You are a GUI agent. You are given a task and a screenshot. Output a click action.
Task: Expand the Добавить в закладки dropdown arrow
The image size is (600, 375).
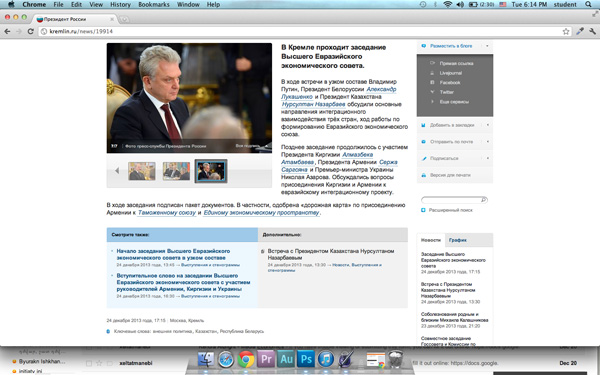[x=488, y=125]
